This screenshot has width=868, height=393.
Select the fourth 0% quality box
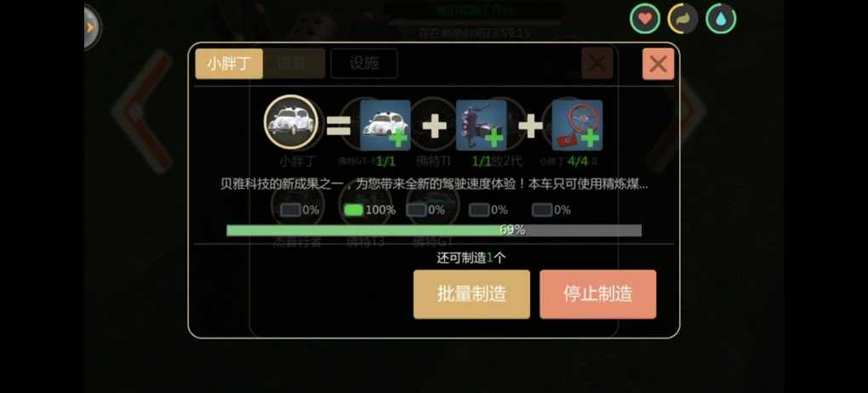479,210
